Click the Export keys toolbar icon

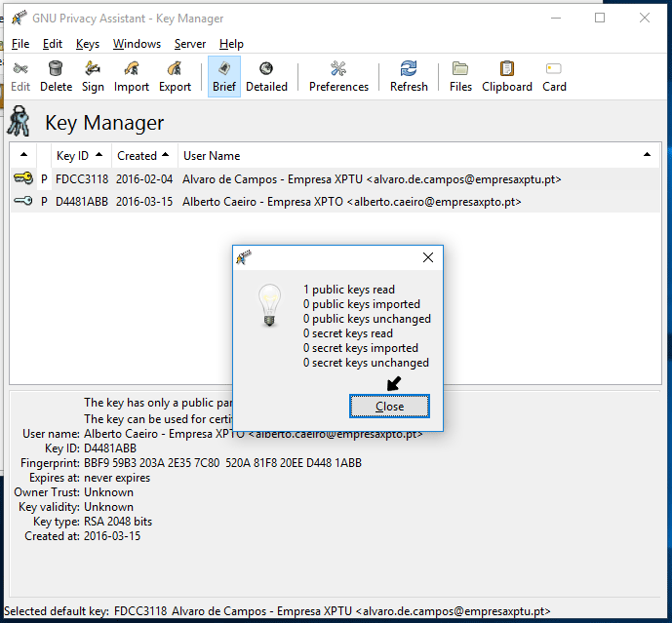(x=175, y=77)
